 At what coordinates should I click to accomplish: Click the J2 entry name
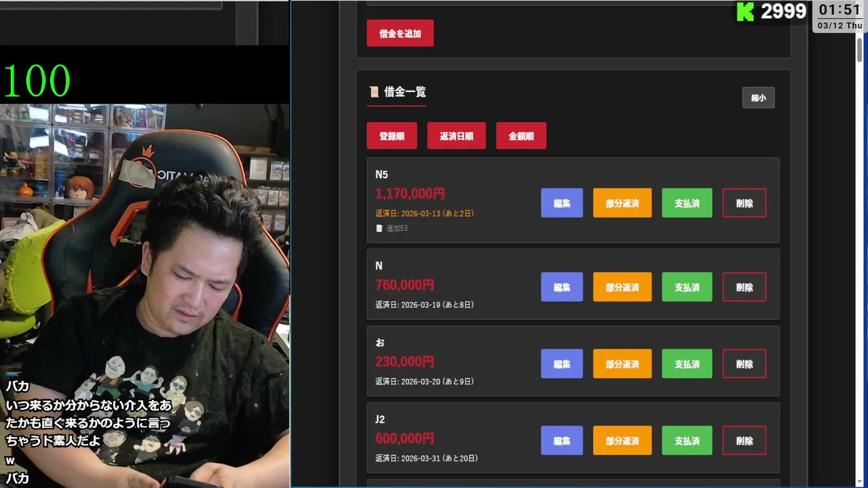point(380,420)
